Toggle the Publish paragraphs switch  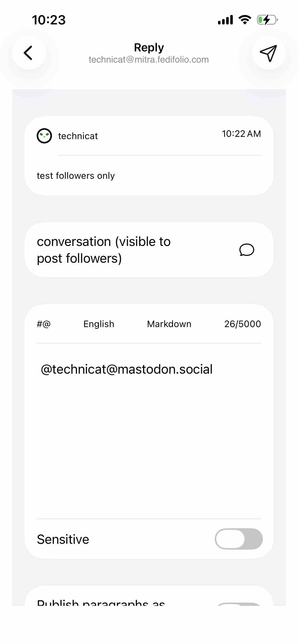(239, 604)
